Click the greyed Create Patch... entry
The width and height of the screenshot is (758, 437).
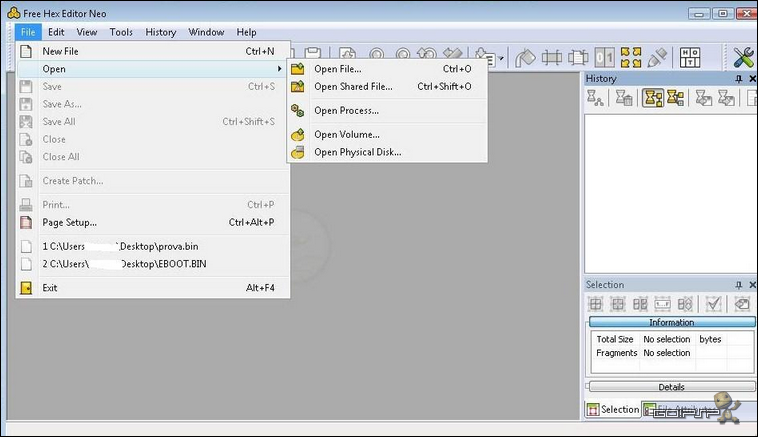pos(153,181)
